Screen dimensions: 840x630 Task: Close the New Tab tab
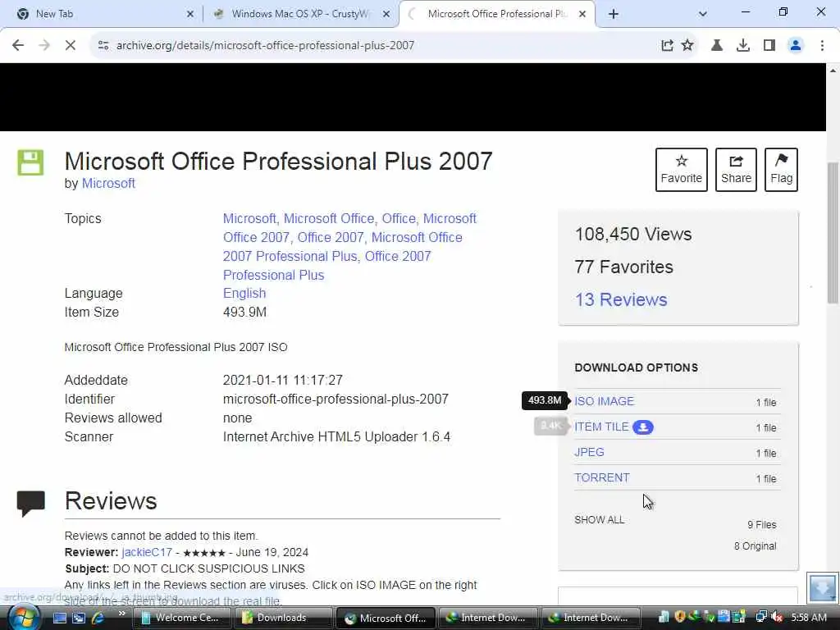[x=190, y=15]
